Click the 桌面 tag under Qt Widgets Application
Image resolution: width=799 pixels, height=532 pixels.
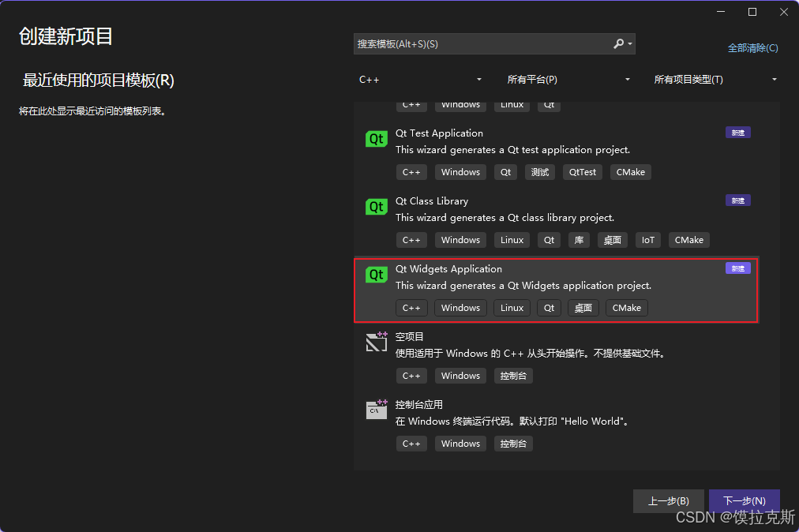coord(583,308)
